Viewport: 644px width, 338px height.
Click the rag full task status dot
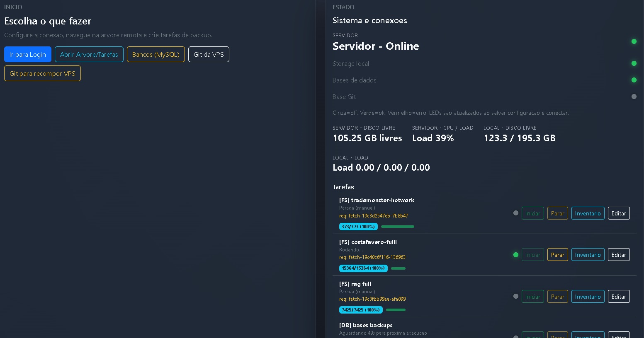(515, 296)
